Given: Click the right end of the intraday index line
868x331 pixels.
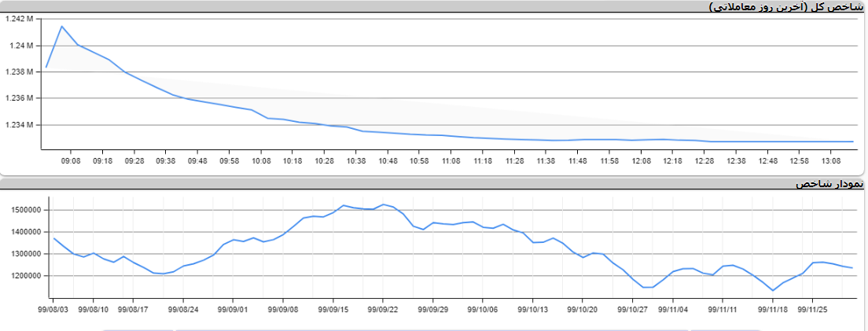Looking at the screenshot, I should coord(853,142).
